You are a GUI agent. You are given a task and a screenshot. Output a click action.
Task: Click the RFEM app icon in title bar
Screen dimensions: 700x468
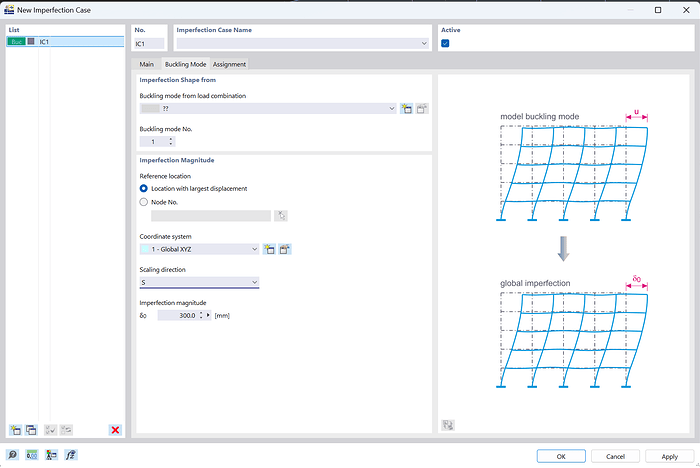[9, 9]
